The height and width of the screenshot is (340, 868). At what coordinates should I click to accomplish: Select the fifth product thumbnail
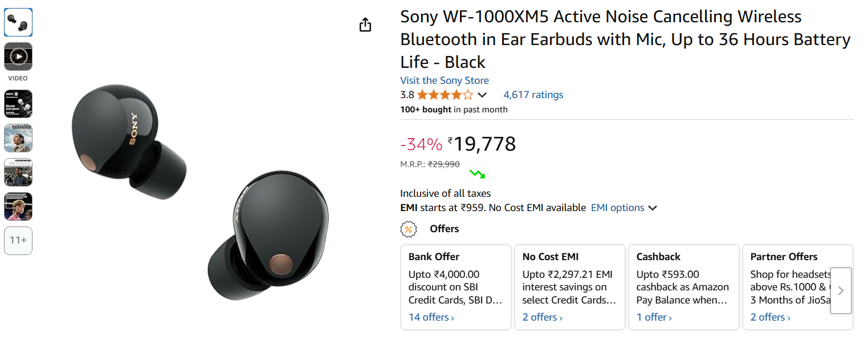[x=18, y=172]
